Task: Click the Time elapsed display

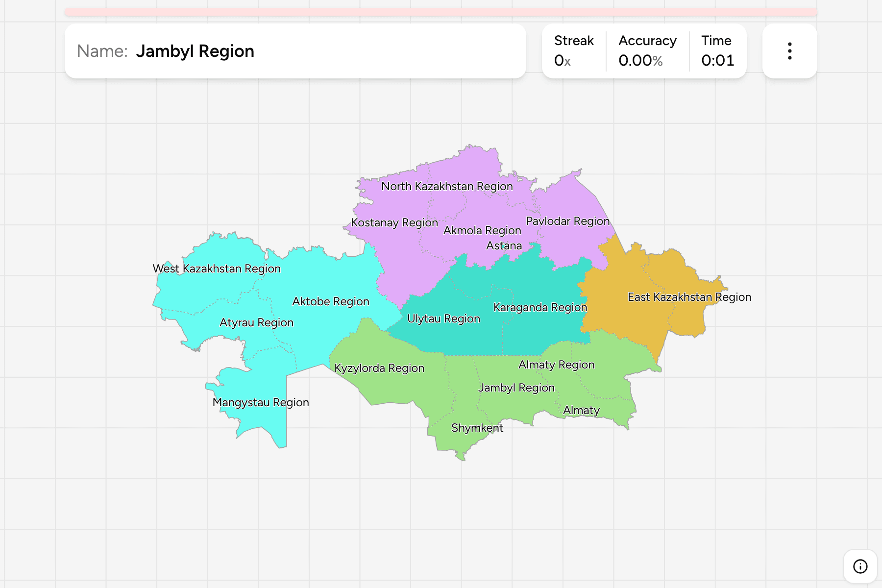Action: (717, 51)
